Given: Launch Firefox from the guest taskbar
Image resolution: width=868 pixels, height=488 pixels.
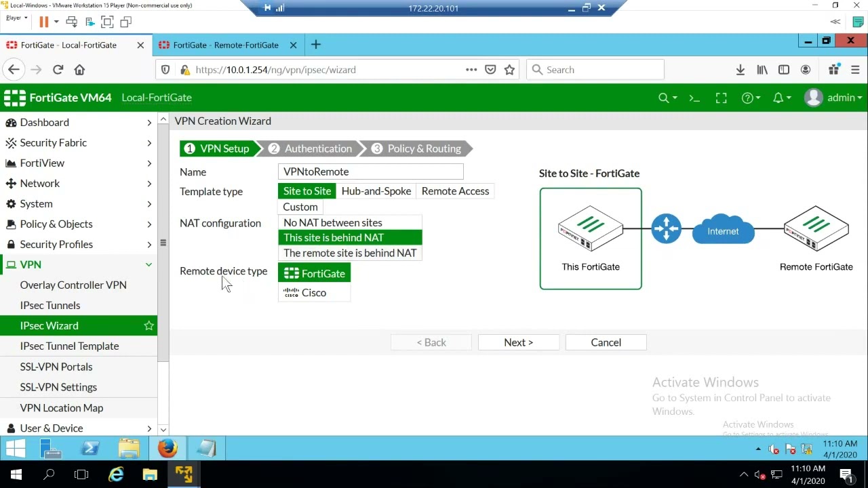Looking at the screenshot, I should point(167,449).
